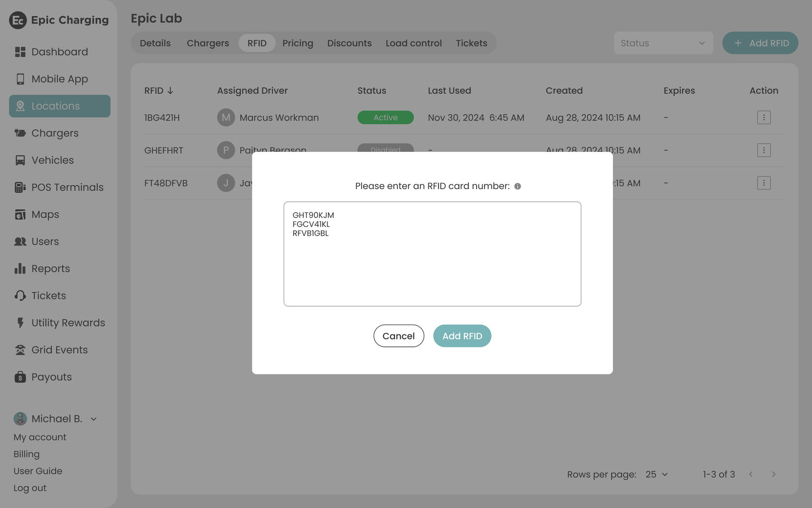
Task: Change rows per page dropdown 25
Action: (x=656, y=474)
